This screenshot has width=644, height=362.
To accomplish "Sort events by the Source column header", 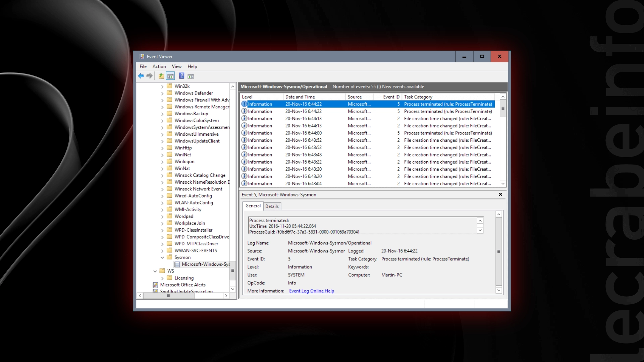I will (x=360, y=97).
